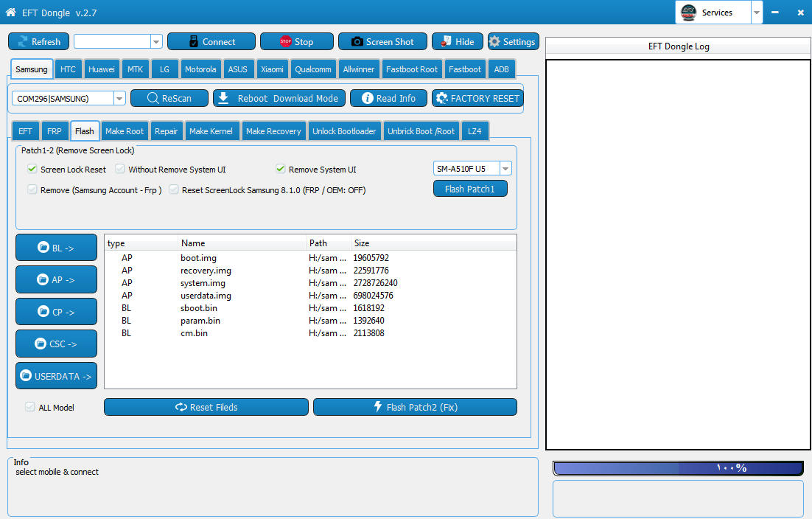Select the userdata.img entry
This screenshot has height=519, width=812.
click(x=310, y=295)
